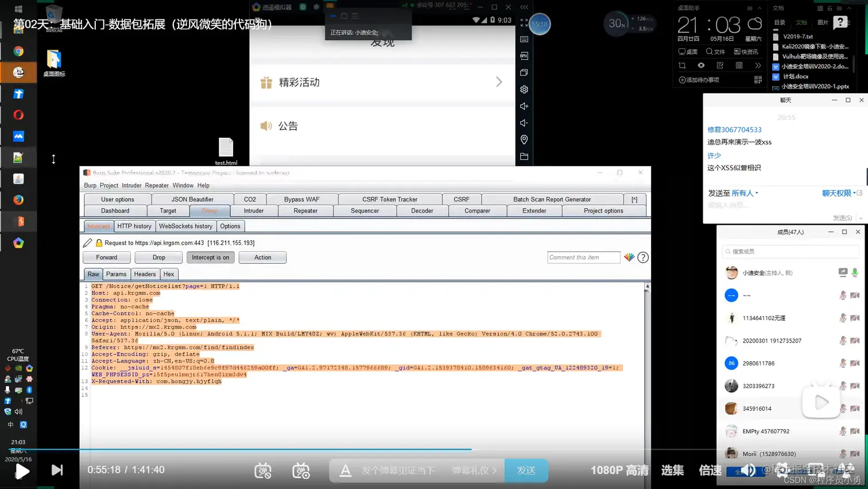Image resolution: width=868 pixels, height=489 pixels.
Task: Open 公告 entry in emulator app
Action: 382,126
